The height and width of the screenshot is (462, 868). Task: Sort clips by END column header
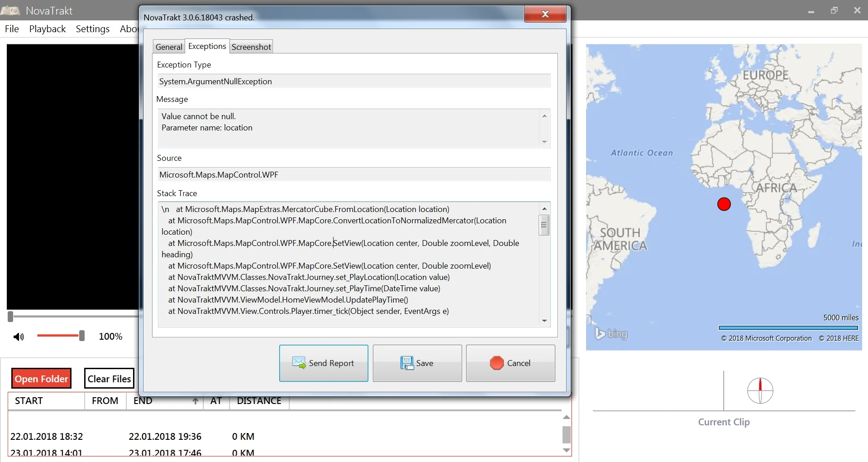point(143,401)
